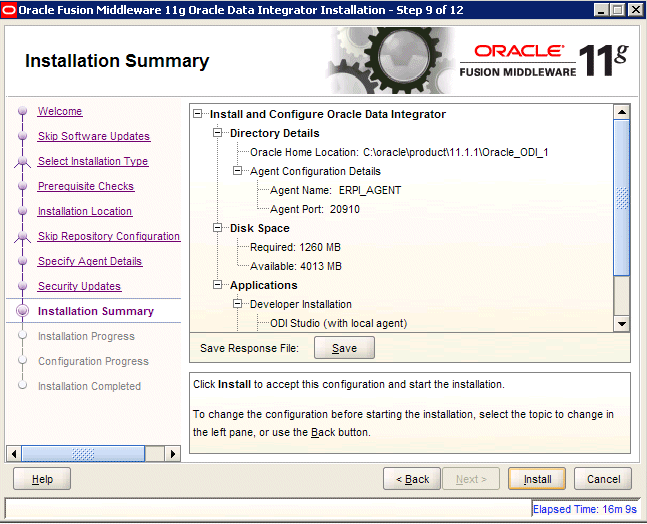647x524 pixels.
Task: Go to Specify Agent Details step
Action: pyautogui.click(x=90, y=261)
